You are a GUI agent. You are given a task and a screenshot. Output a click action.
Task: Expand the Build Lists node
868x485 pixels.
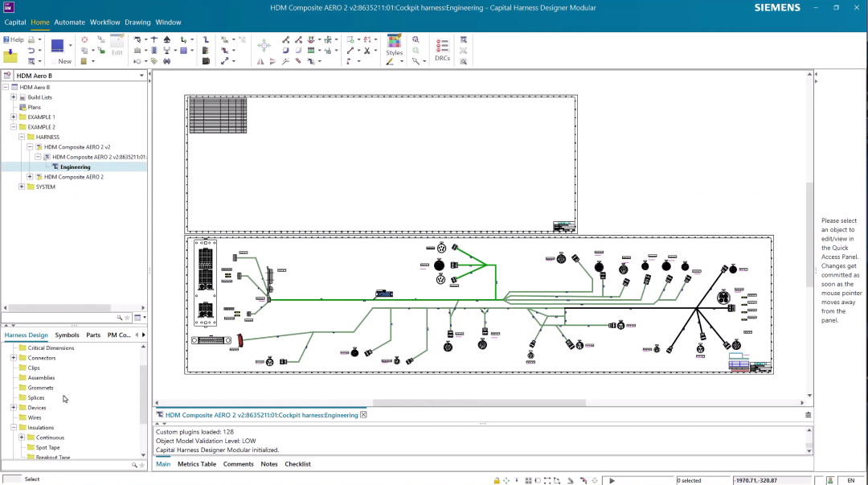(x=14, y=97)
